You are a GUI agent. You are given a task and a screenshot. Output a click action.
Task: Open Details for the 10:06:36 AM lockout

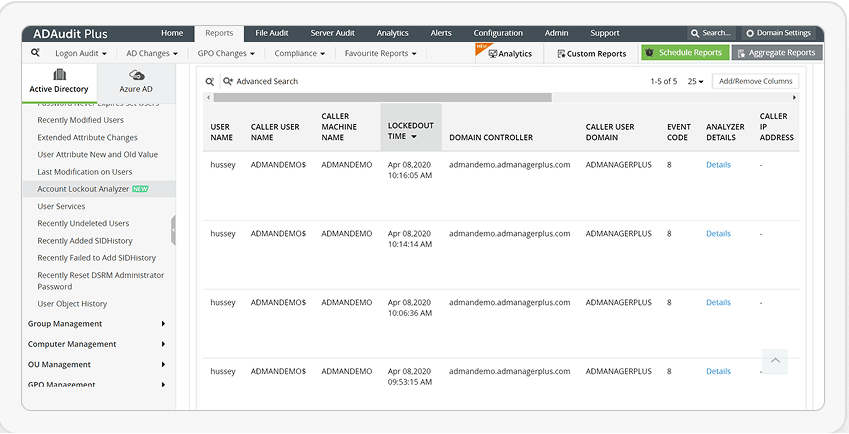(718, 303)
